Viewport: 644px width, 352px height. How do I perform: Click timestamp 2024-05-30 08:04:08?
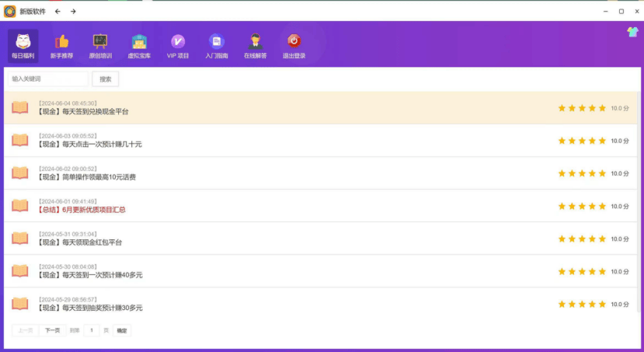tap(68, 267)
